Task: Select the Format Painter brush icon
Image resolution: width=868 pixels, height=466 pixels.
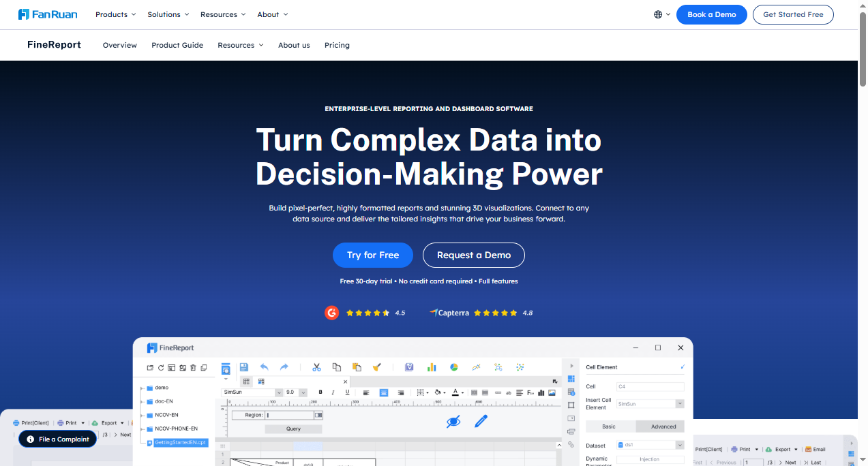Action: point(376,367)
